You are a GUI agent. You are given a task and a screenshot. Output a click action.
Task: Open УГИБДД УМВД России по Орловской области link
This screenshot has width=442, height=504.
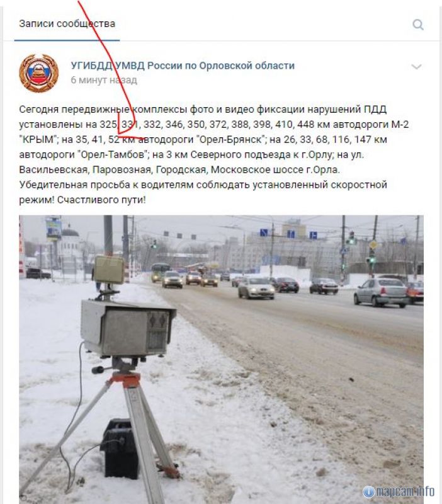point(183,66)
